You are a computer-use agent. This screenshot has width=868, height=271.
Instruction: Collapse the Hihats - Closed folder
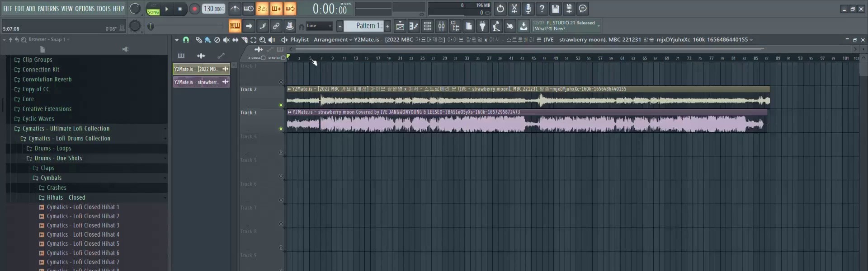click(66, 197)
